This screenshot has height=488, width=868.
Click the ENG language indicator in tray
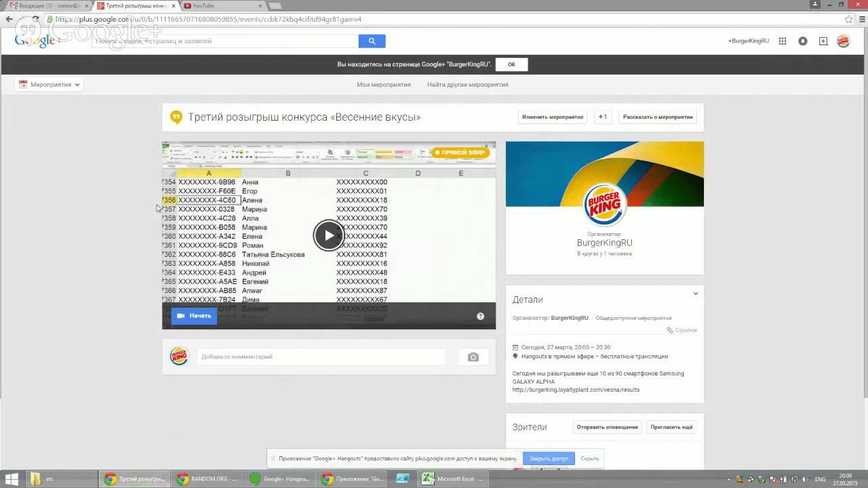click(x=820, y=479)
